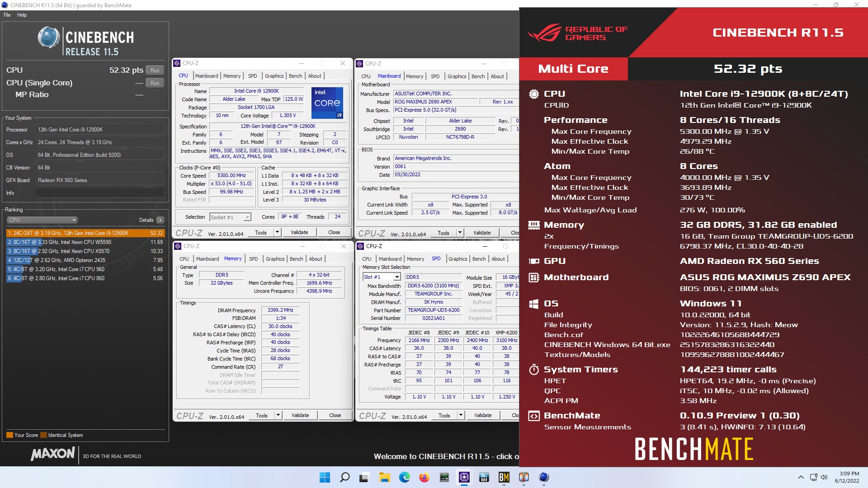Click the System Timers clock icon
Viewport: 868px width, 488px height.
point(534,370)
